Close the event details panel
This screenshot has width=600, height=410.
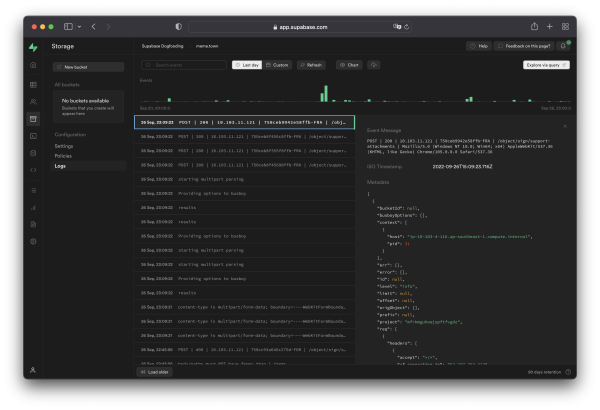pos(563,126)
